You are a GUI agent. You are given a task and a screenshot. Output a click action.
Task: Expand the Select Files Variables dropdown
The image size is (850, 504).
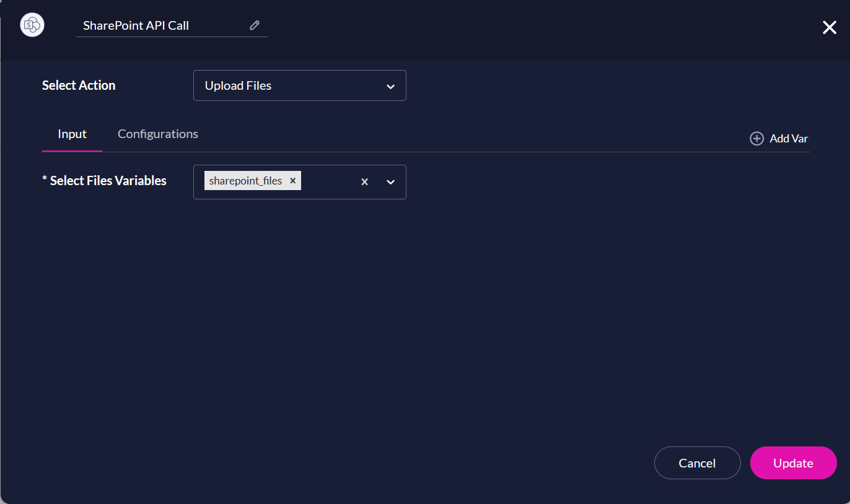(391, 181)
